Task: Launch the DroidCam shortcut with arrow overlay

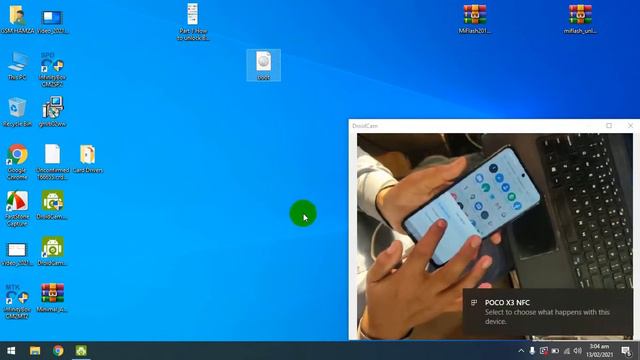Action: 52,251
